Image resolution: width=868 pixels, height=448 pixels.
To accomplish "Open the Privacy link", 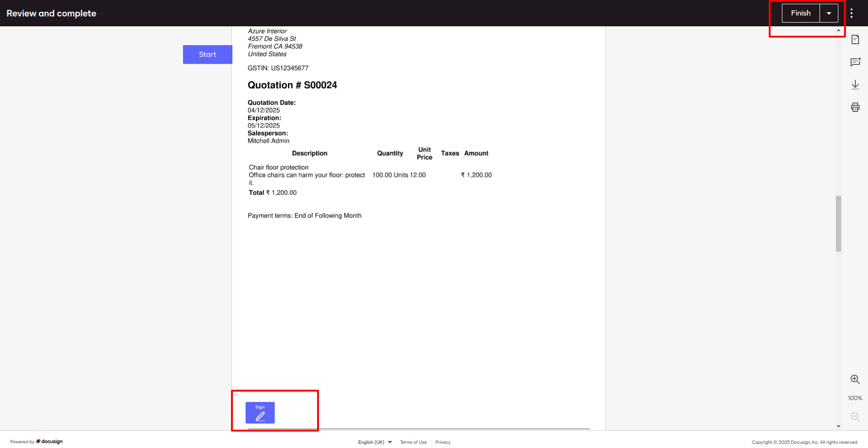I will point(443,442).
